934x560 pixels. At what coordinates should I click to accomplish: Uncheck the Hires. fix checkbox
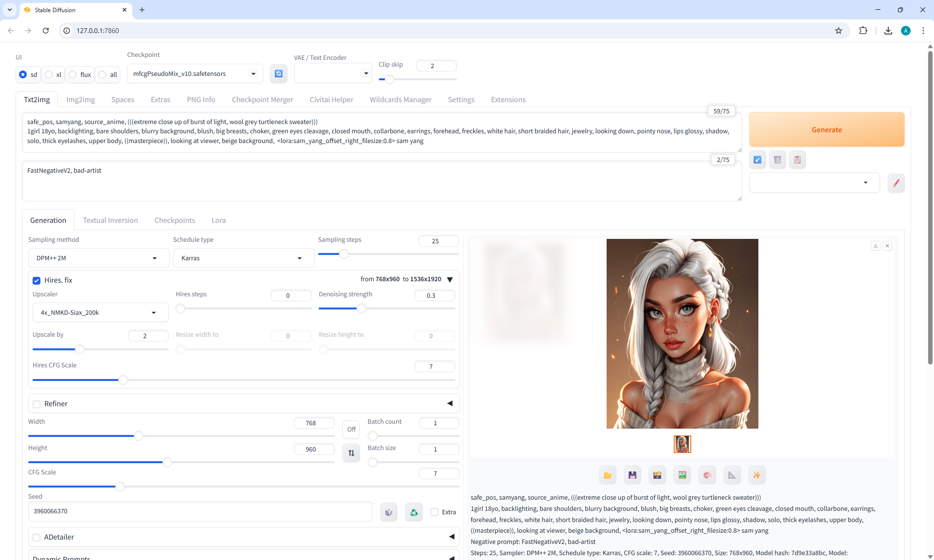click(x=36, y=281)
